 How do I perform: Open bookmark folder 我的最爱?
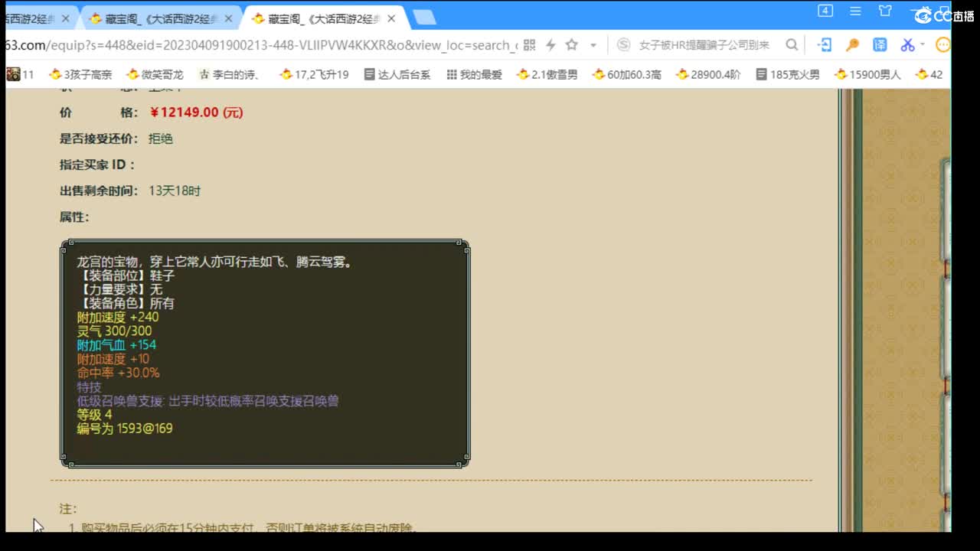474,74
